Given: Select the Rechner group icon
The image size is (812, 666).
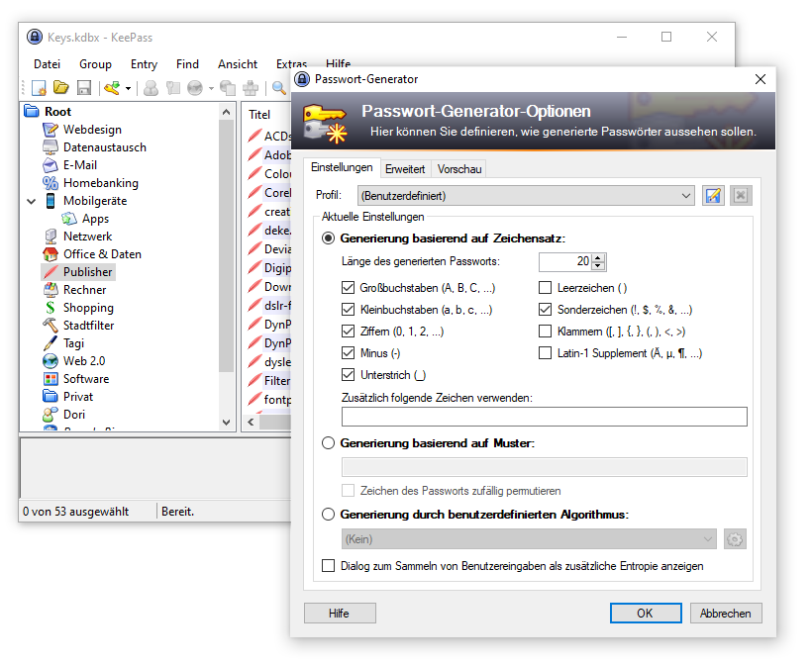Looking at the screenshot, I should (x=51, y=290).
